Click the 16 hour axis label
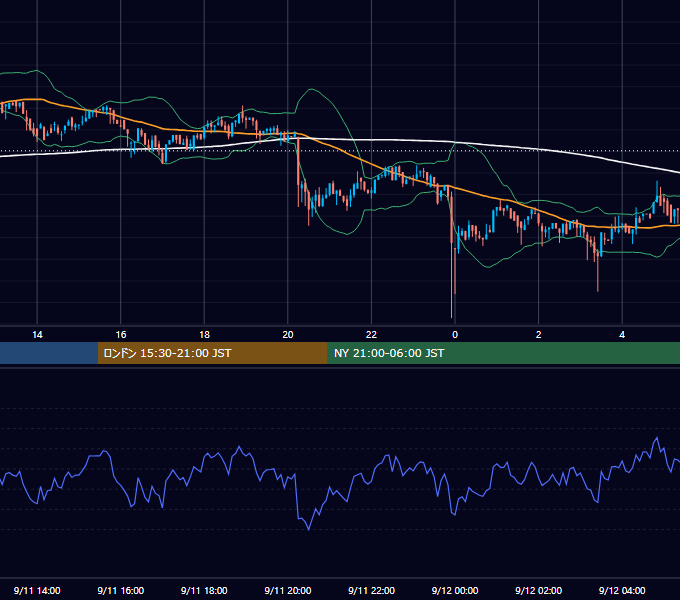680x600 pixels. coord(121,335)
